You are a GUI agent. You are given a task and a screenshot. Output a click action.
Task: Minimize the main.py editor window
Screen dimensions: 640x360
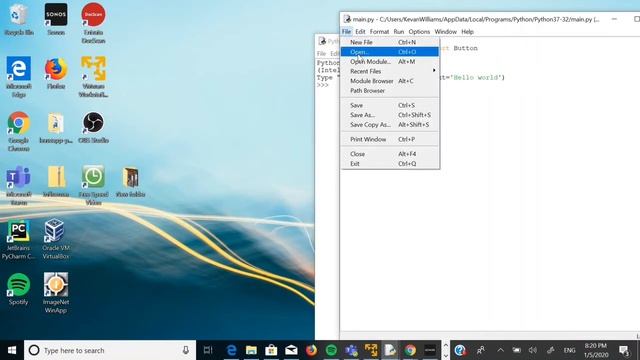coord(614,19)
